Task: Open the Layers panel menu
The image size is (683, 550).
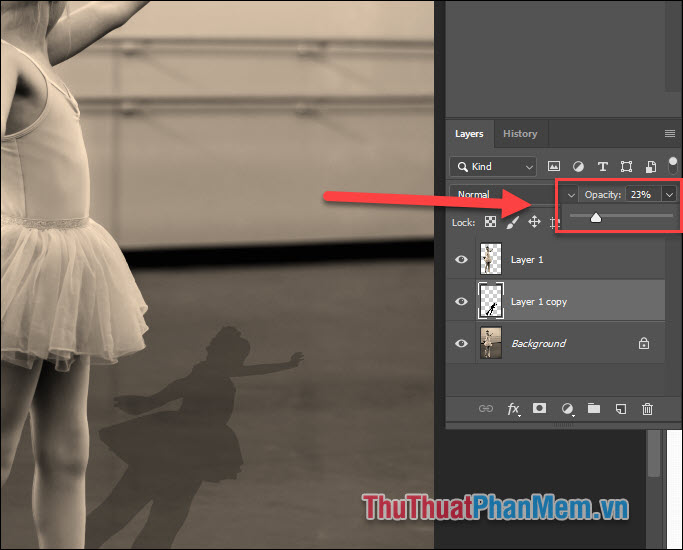Action: pyautogui.click(x=670, y=134)
